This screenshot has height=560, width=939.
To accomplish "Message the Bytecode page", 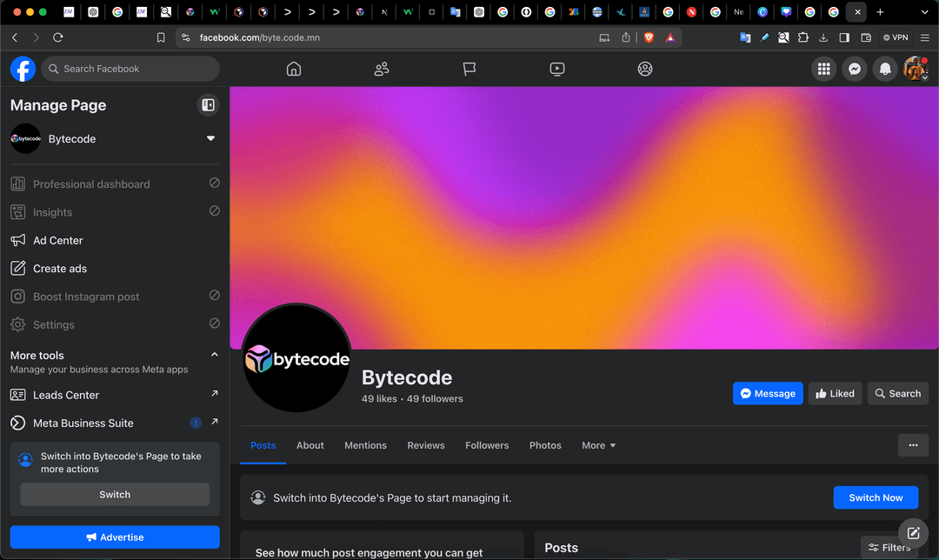I will tap(768, 394).
